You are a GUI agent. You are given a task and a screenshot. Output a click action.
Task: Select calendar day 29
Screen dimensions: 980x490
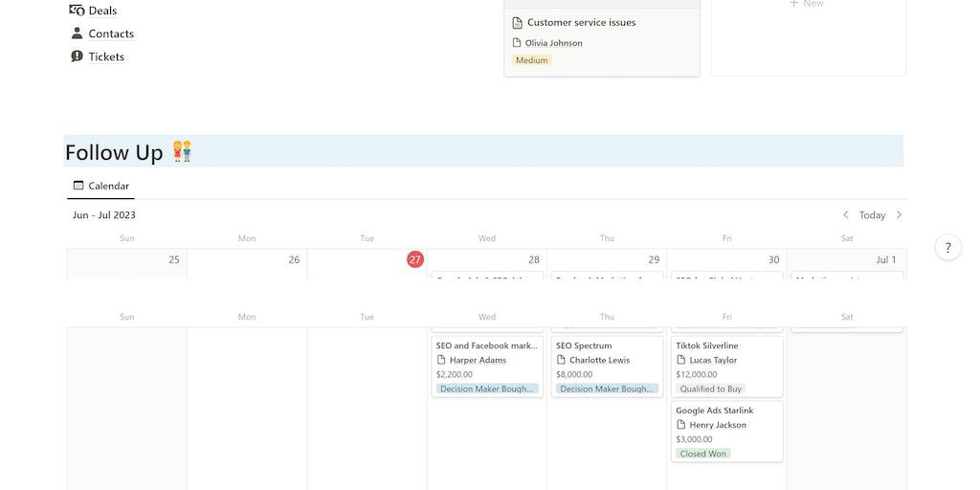coord(653,260)
